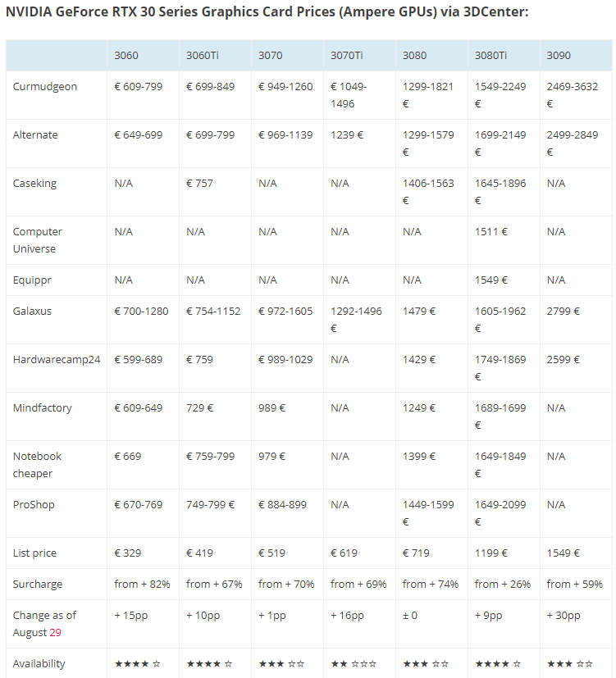Viewport: 616px width, 678px height.
Task: Open the pink "29" date link
Action: tap(55, 632)
